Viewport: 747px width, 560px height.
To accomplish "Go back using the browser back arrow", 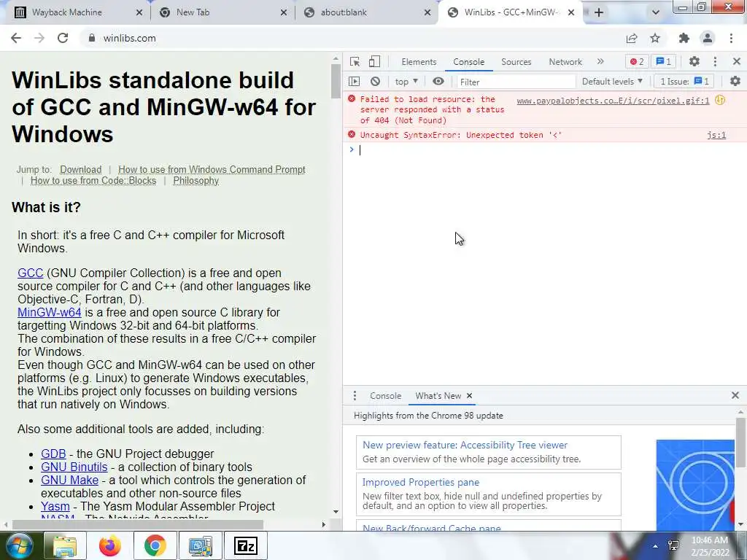I will coord(16,38).
